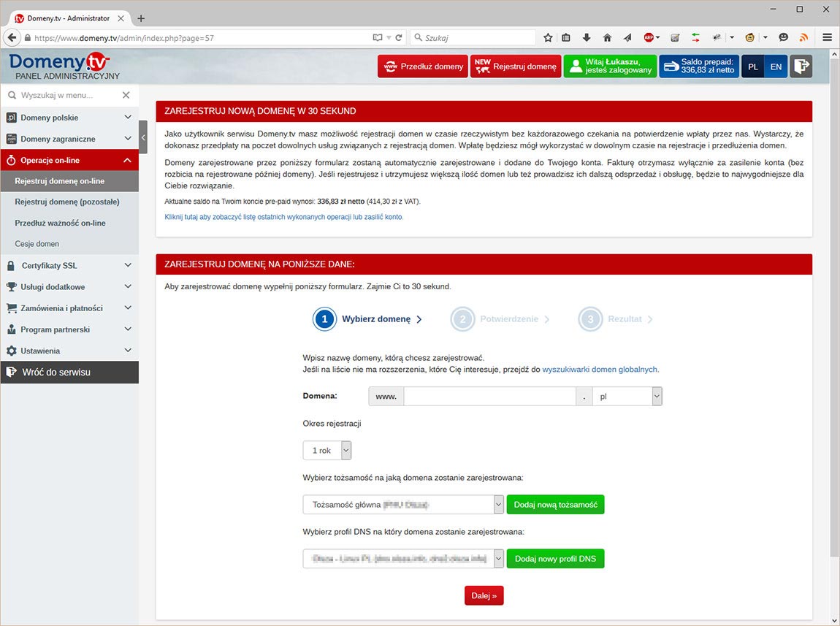Click the browser home icon

point(607,37)
